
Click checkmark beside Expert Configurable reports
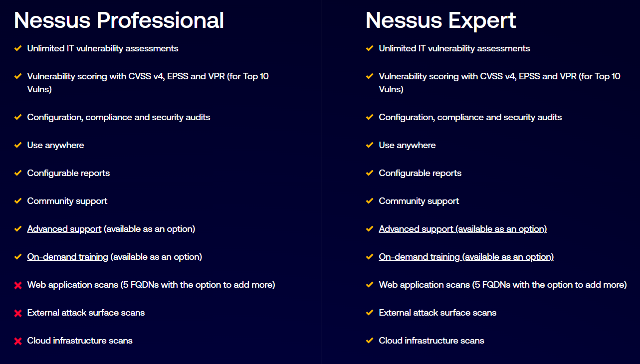pyautogui.click(x=370, y=173)
